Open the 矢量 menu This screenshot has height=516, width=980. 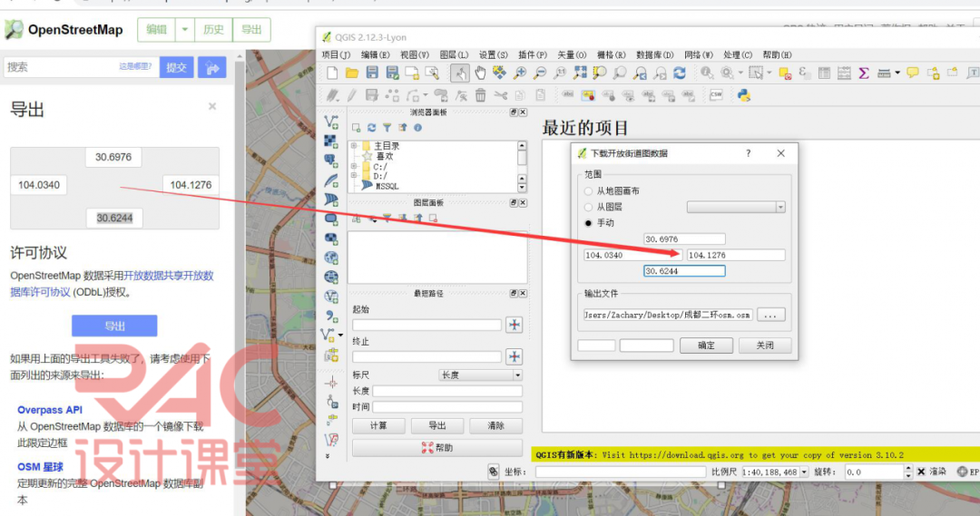[x=572, y=55]
